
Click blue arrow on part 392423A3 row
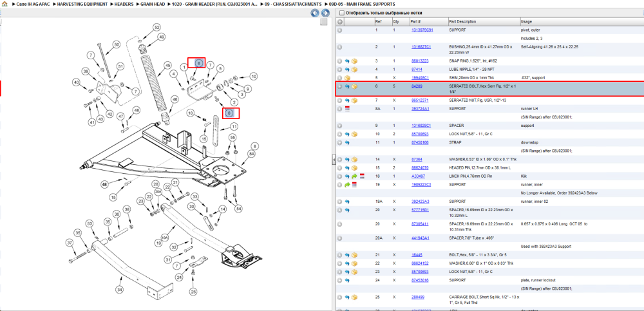(347, 202)
